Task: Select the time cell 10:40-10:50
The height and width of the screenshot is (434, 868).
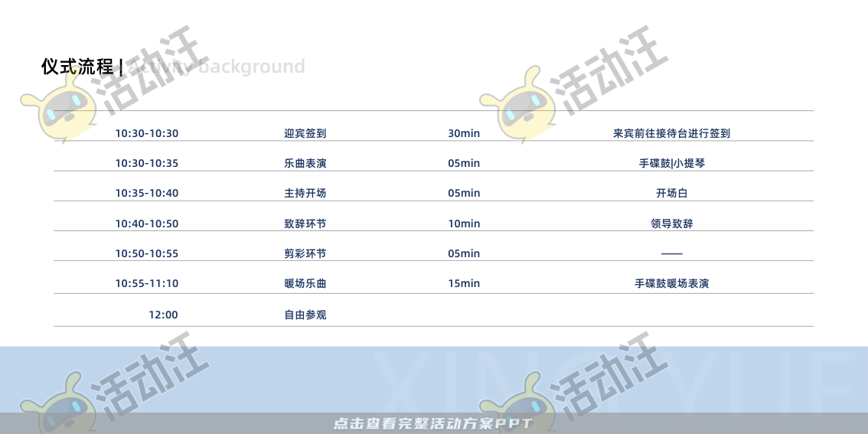Action: point(147,224)
